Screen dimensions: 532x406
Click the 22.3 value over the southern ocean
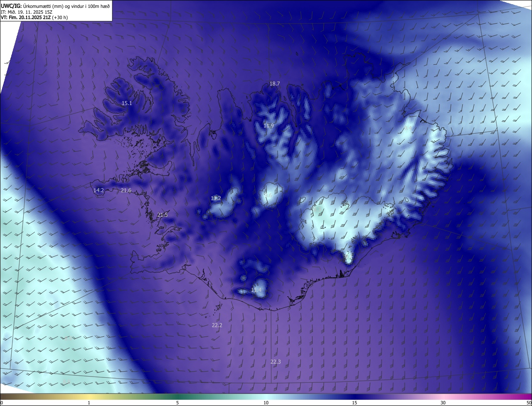(276, 362)
